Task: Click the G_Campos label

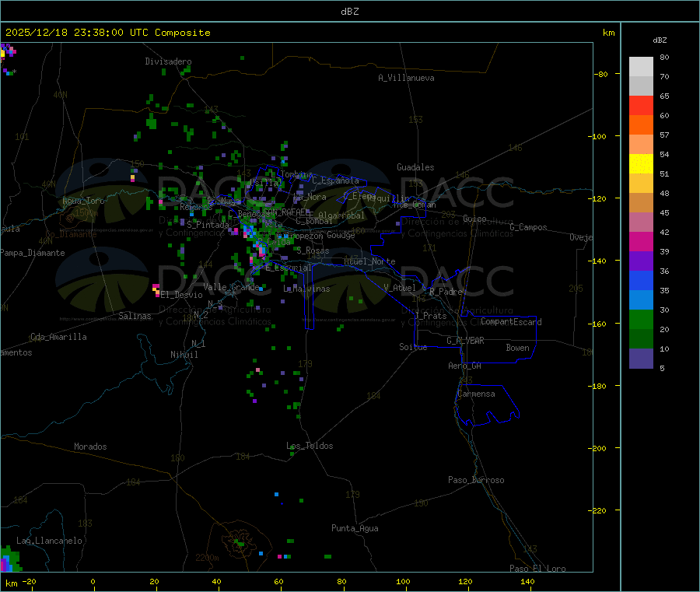Action: click(x=529, y=227)
